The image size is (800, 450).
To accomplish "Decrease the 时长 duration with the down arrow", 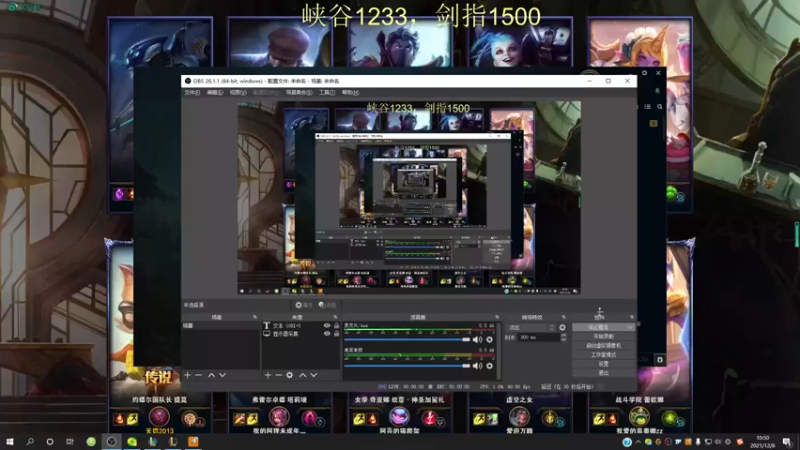I will point(563,339).
